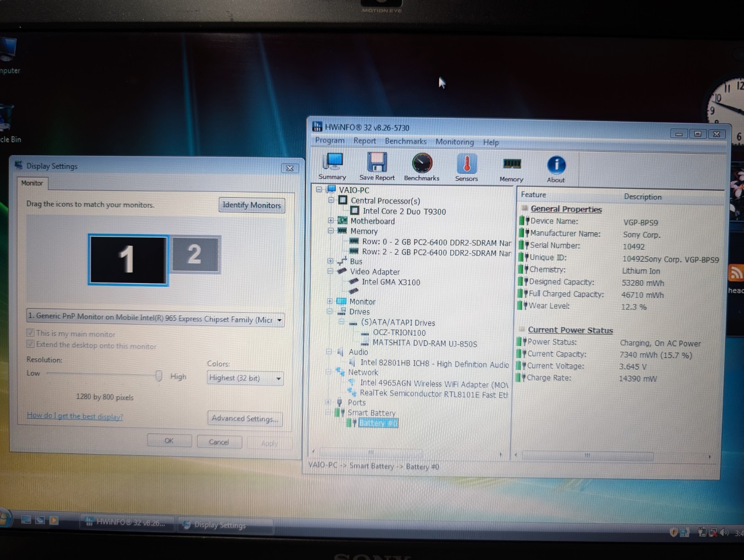Open the Help menu
Image resolution: width=744 pixels, height=560 pixels.
(x=491, y=142)
